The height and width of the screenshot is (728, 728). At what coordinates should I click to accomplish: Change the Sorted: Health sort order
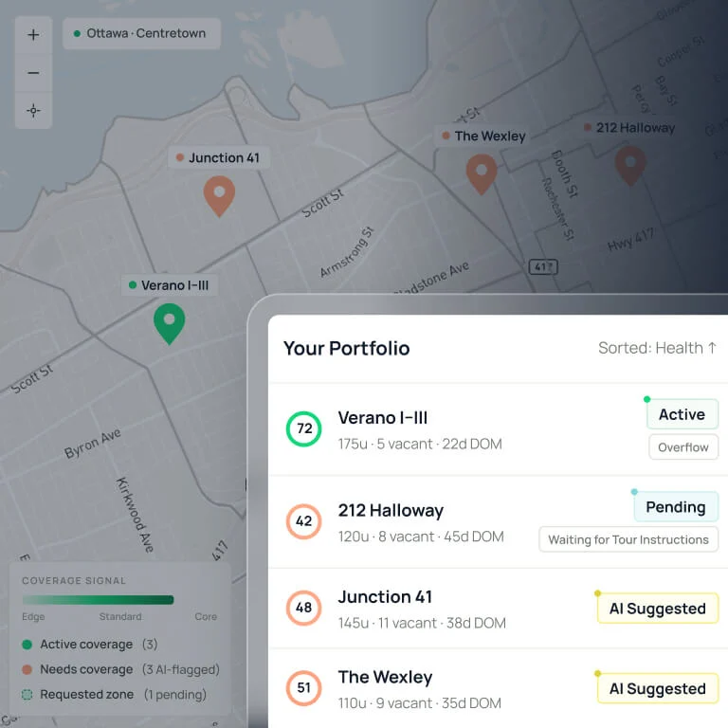click(657, 348)
